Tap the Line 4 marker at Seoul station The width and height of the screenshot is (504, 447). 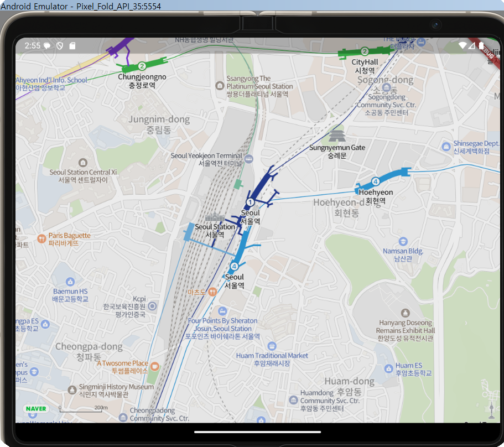pos(234,267)
